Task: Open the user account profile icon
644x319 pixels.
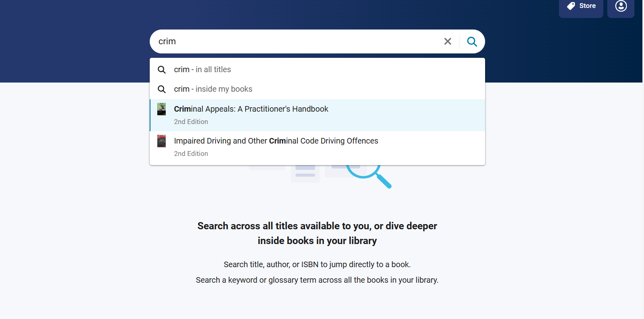Action: [x=620, y=6]
